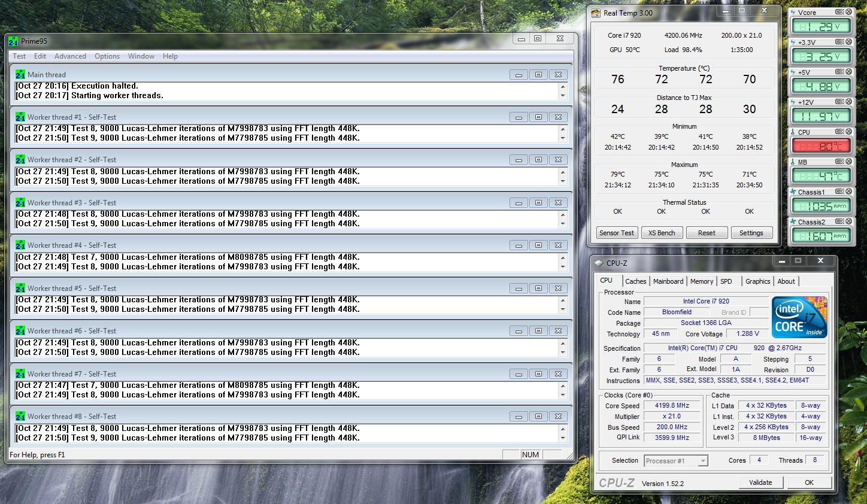Open the Options menu in Prime95

tap(107, 56)
